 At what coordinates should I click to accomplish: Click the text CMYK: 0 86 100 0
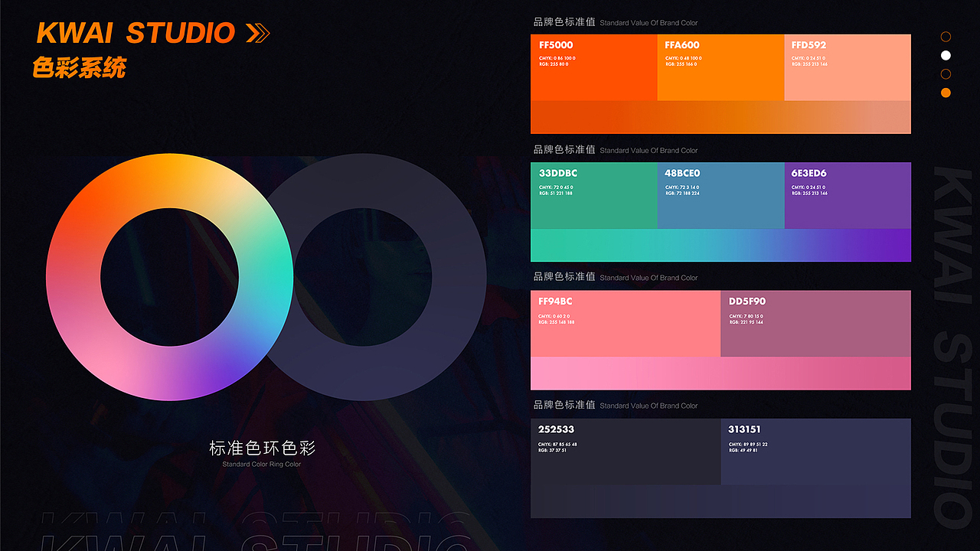click(x=557, y=58)
